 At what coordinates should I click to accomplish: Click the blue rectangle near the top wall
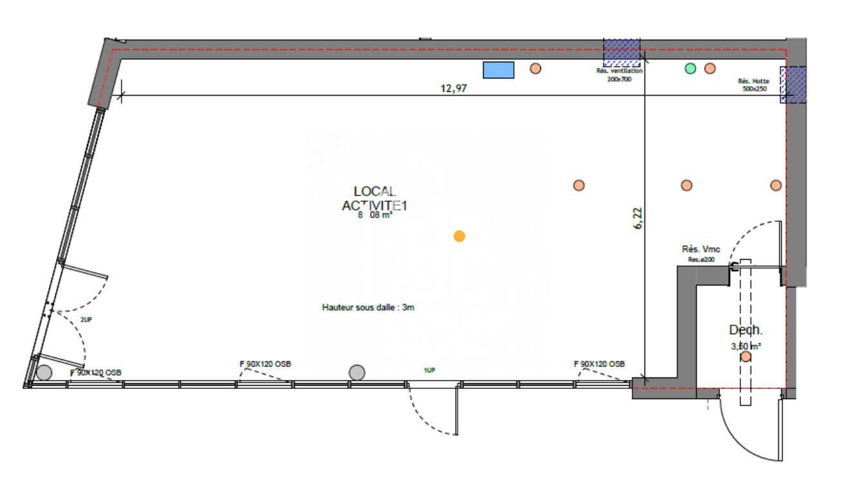tap(499, 70)
